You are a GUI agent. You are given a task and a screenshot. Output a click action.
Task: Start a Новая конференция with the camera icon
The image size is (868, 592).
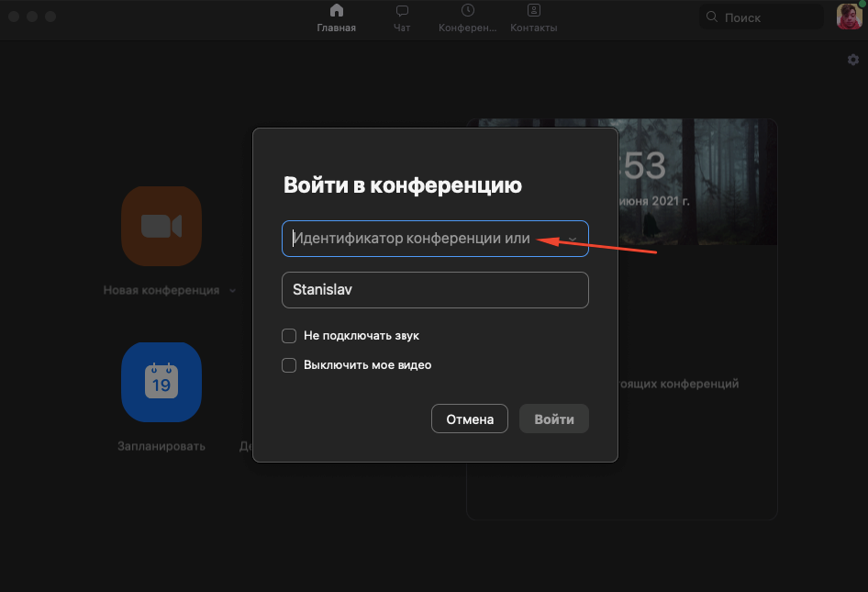click(161, 227)
